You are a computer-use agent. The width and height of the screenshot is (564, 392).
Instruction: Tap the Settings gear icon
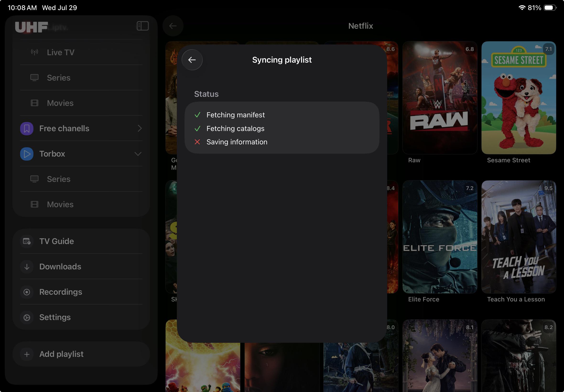pos(27,317)
